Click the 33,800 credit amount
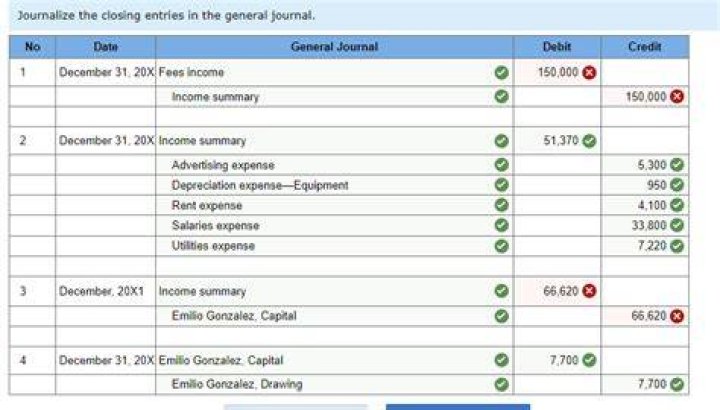 click(x=649, y=225)
